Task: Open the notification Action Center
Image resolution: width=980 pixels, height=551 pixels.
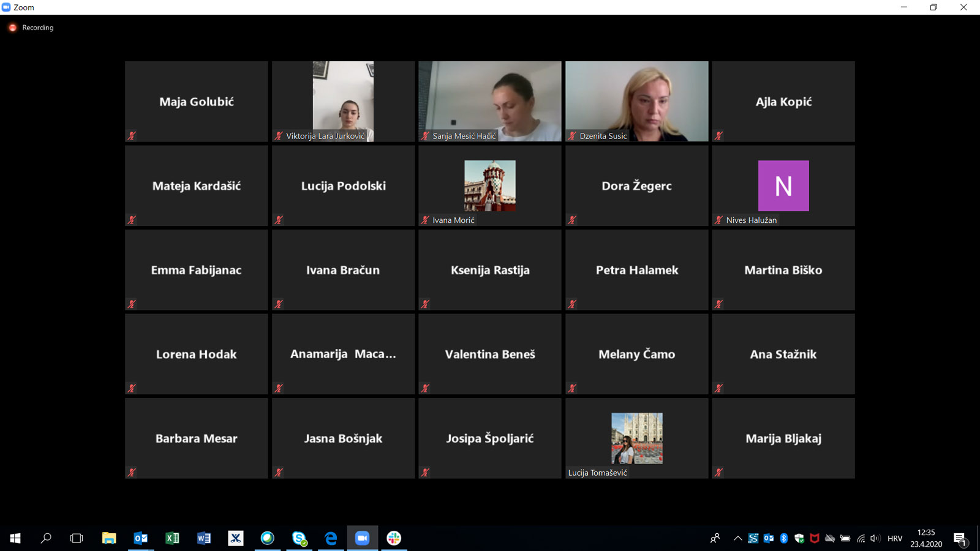Action: pos(960,539)
